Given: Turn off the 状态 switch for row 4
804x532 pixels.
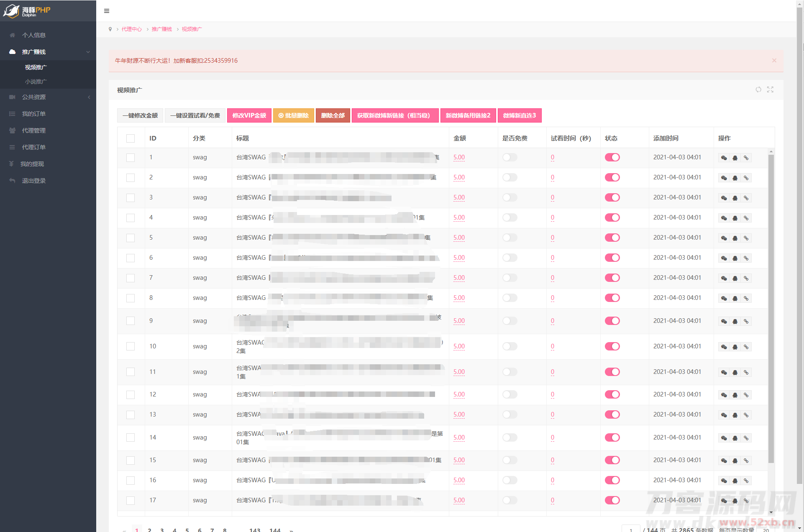Looking at the screenshot, I should pos(612,217).
